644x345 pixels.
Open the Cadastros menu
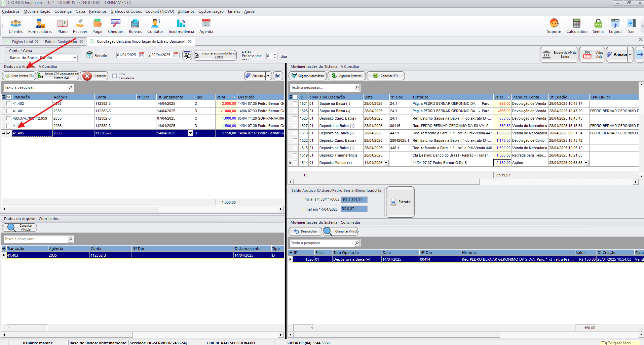tap(11, 11)
